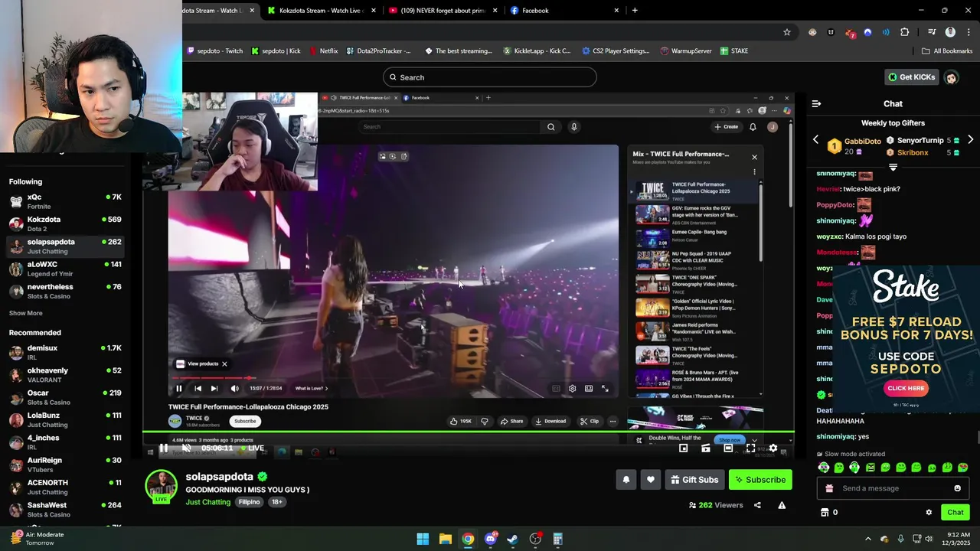The width and height of the screenshot is (980, 551).
Task: Click the weather widget Air: Moderate
Action: click(38, 538)
